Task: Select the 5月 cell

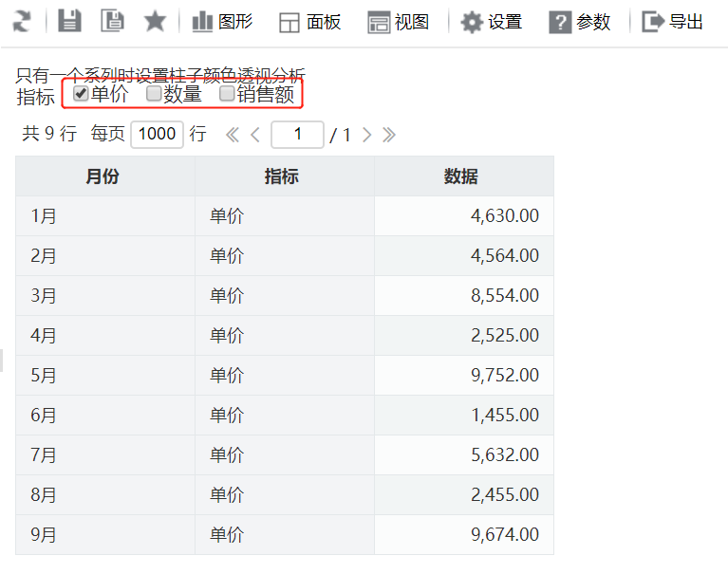Action: tap(105, 376)
